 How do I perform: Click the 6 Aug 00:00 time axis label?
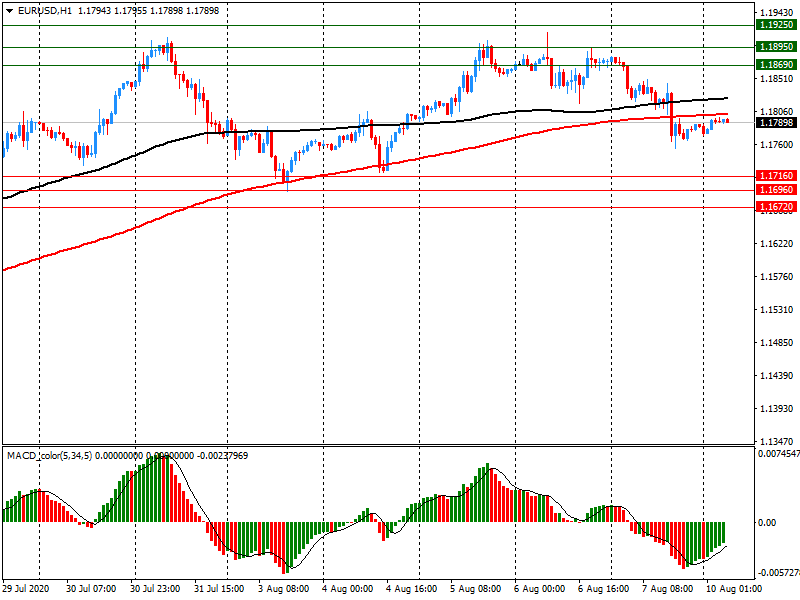(540, 589)
